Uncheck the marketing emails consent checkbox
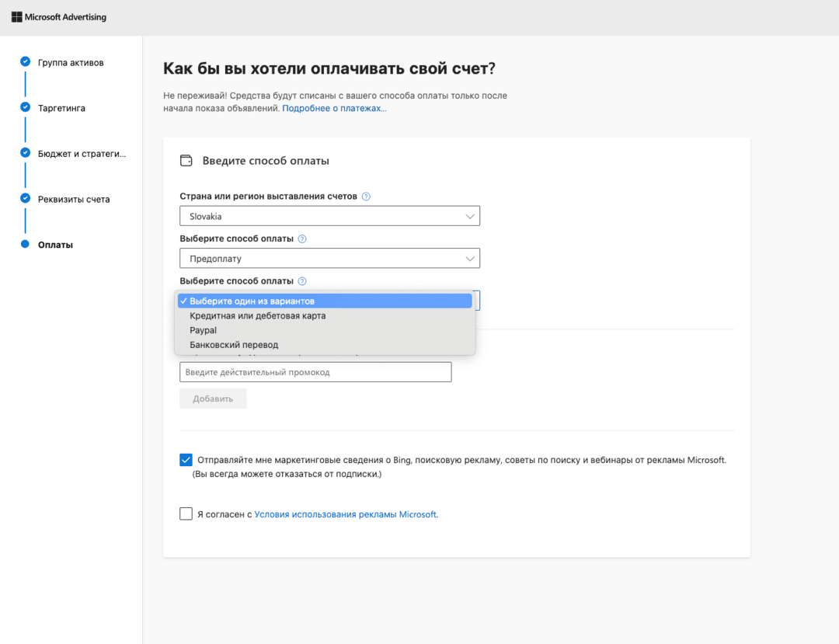 (186, 459)
